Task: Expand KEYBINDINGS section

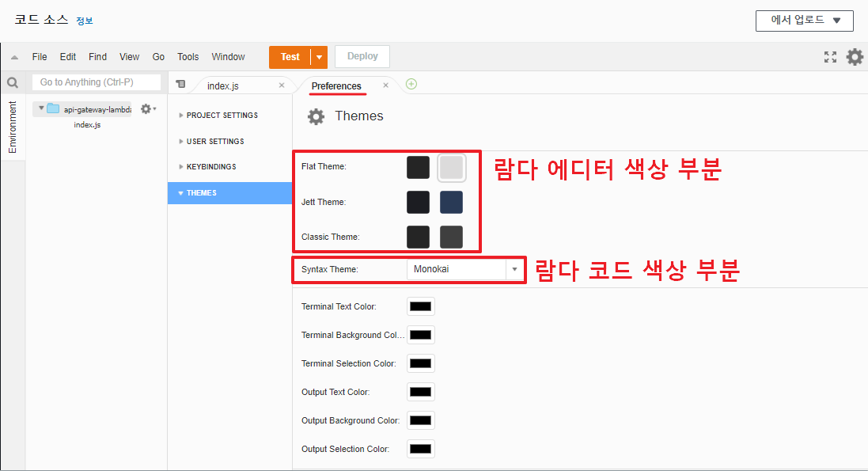Action: pyautogui.click(x=207, y=167)
